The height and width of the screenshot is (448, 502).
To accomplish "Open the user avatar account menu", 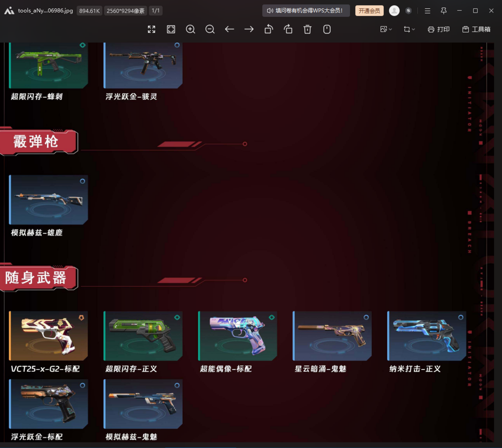I will 394,11.
